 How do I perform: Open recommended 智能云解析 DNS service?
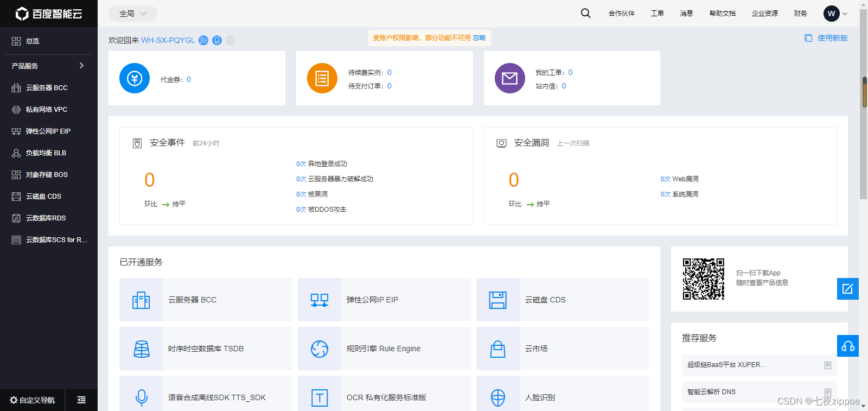pos(759,392)
